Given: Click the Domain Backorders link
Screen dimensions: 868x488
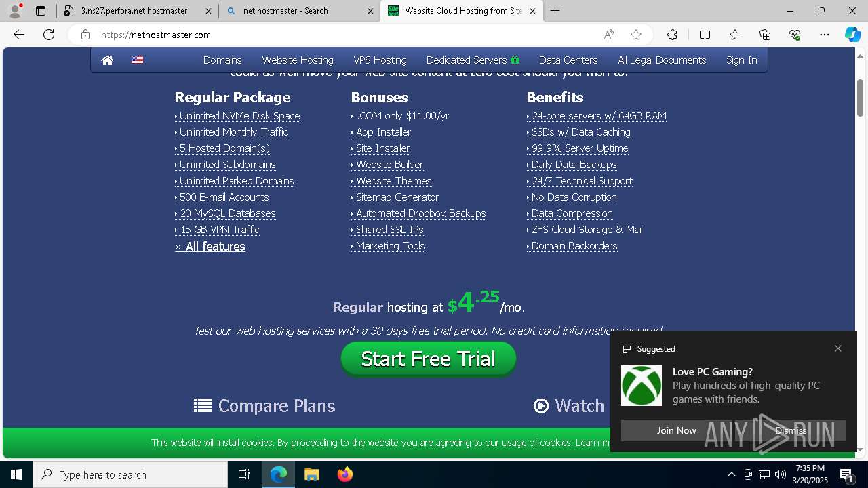Looking at the screenshot, I should (x=572, y=246).
